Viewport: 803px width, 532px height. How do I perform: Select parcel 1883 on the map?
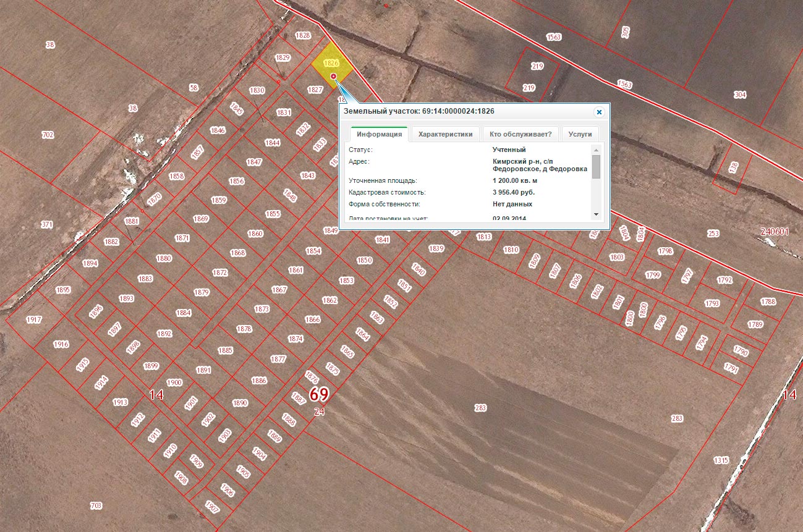[x=145, y=279]
